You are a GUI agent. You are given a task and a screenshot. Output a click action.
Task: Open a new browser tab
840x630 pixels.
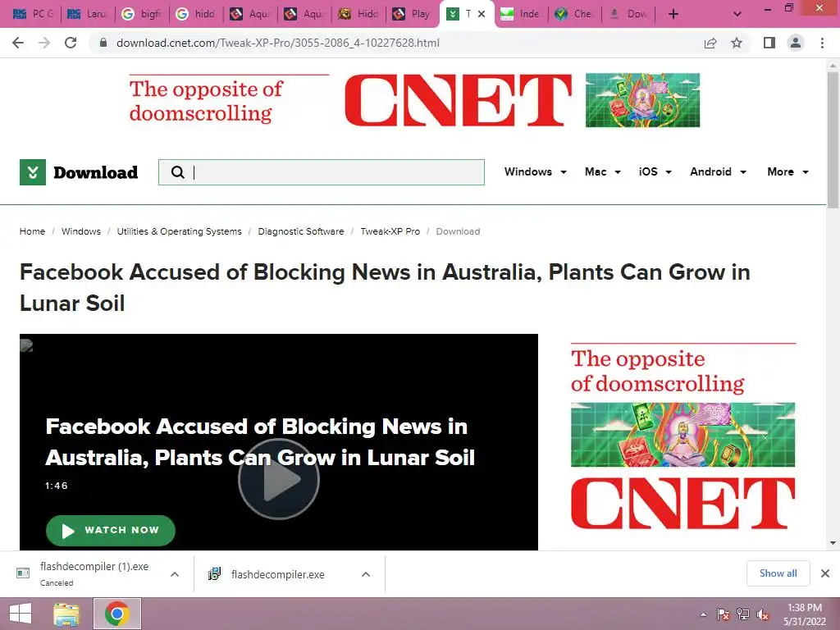pyautogui.click(x=673, y=14)
